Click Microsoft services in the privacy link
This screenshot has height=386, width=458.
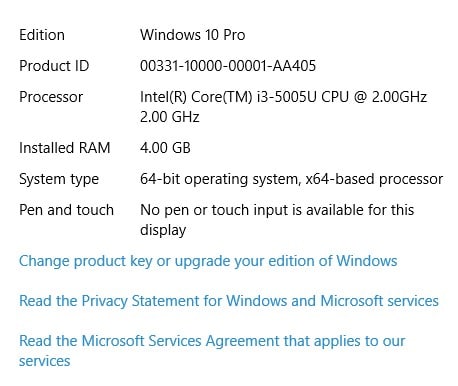(x=379, y=301)
